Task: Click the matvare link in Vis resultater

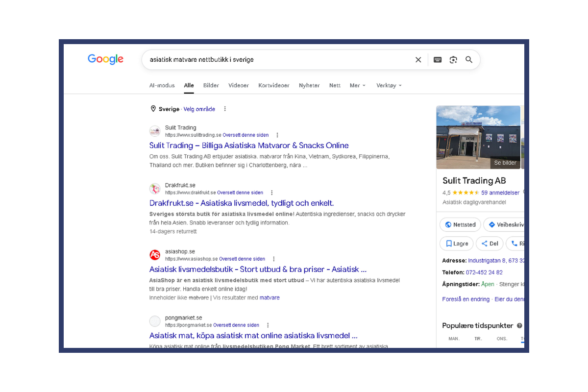Action: click(x=269, y=297)
